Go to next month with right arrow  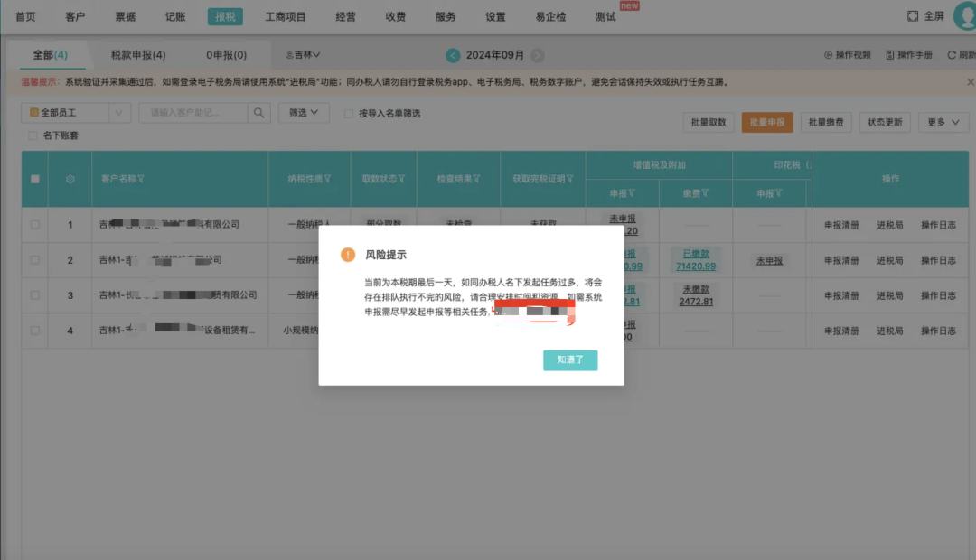(537, 55)
